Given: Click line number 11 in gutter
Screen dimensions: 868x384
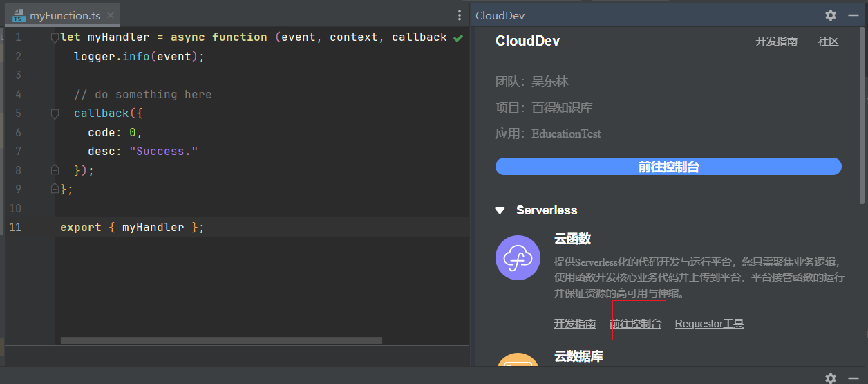Looking at the screenshot, I should click(x=16, y=227).
